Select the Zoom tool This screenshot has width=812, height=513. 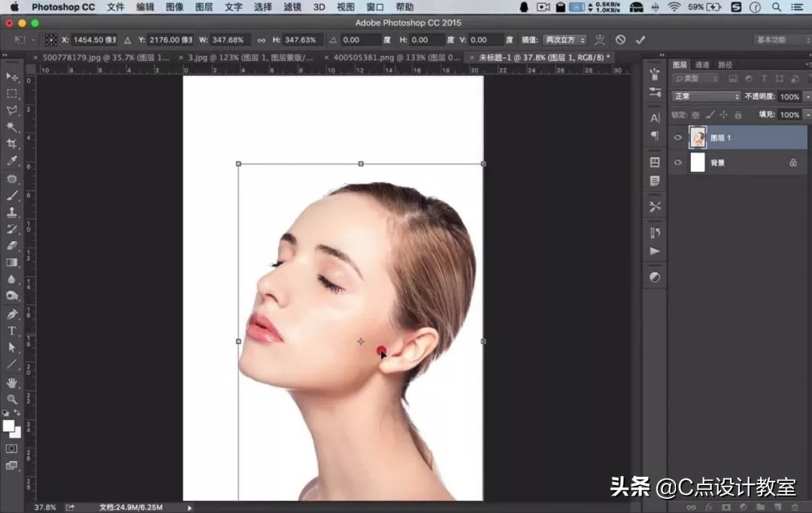click(12, 399)
